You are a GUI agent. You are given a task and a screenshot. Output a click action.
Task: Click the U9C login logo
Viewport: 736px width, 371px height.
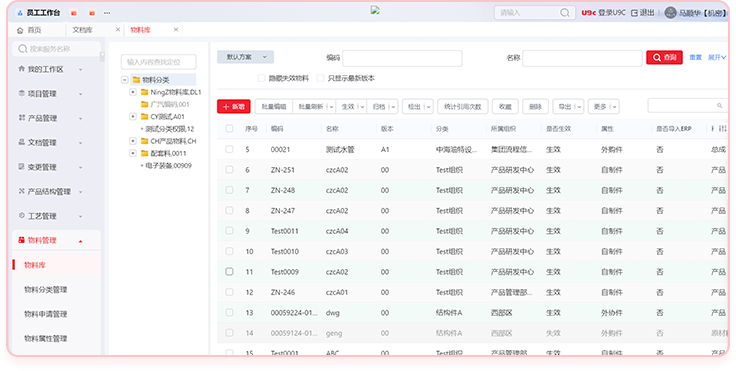click(x=589, y=13)
